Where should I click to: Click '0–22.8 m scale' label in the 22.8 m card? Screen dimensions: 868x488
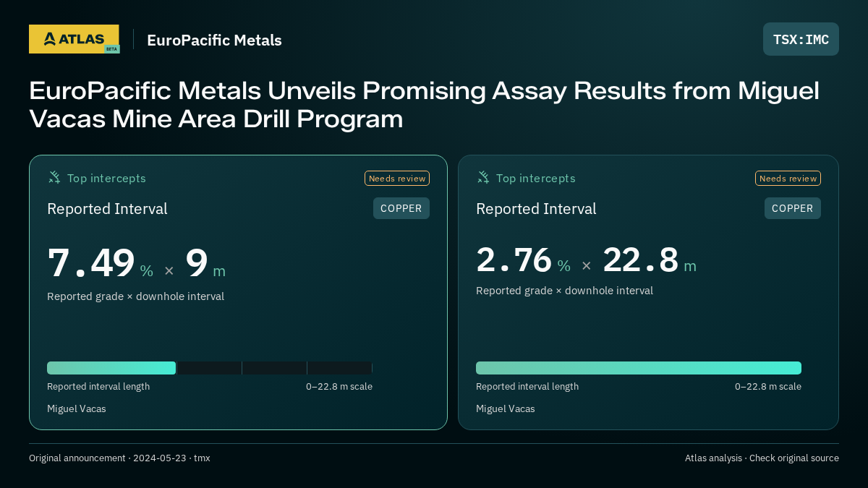768,387
